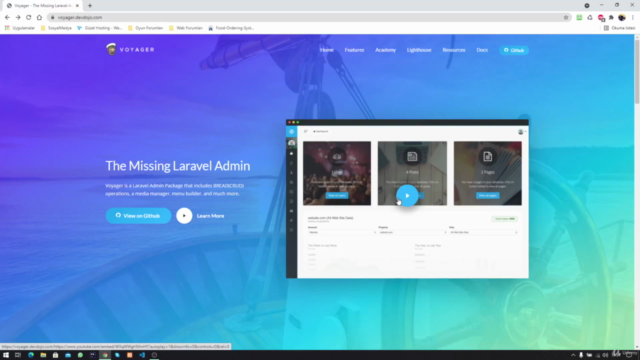Open the Güzel Hosting bookmark
This screenshot has width=640, height=360.
point(100,28)
